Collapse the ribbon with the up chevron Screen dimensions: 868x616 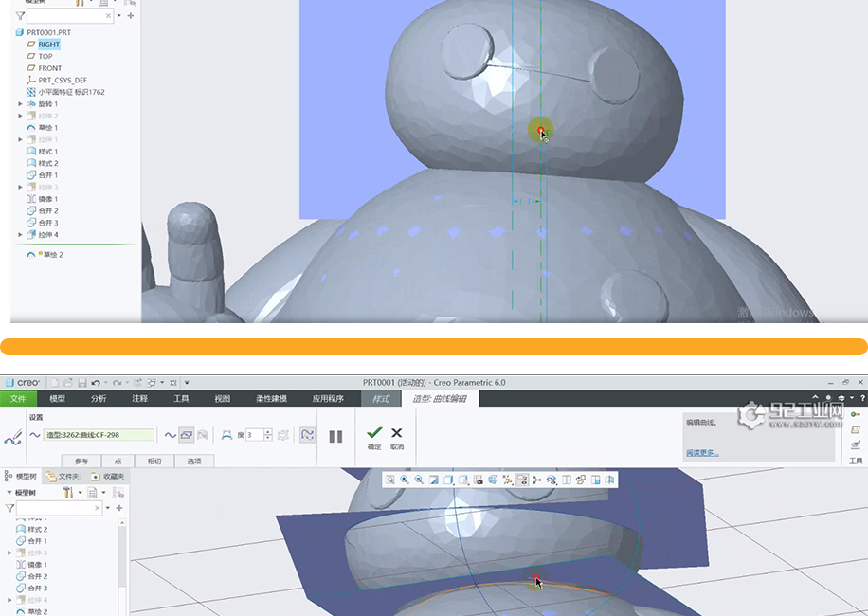pos(815,397)
